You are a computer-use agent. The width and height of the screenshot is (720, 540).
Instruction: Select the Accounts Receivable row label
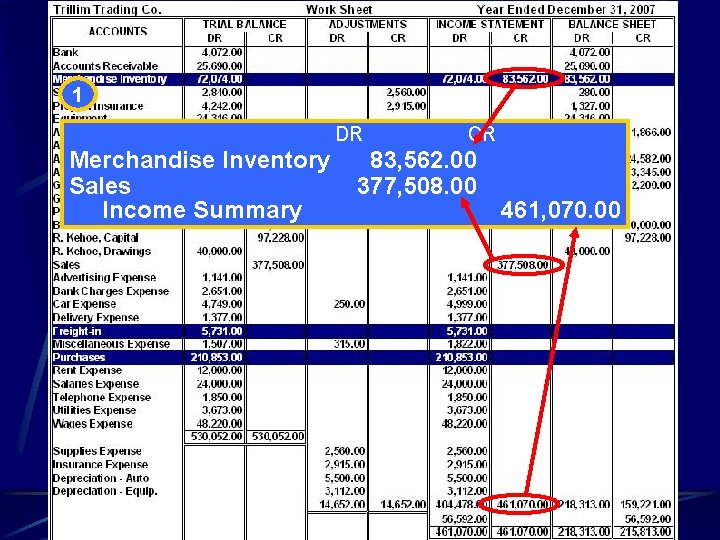pyautogui.click(x=105, y=66)
